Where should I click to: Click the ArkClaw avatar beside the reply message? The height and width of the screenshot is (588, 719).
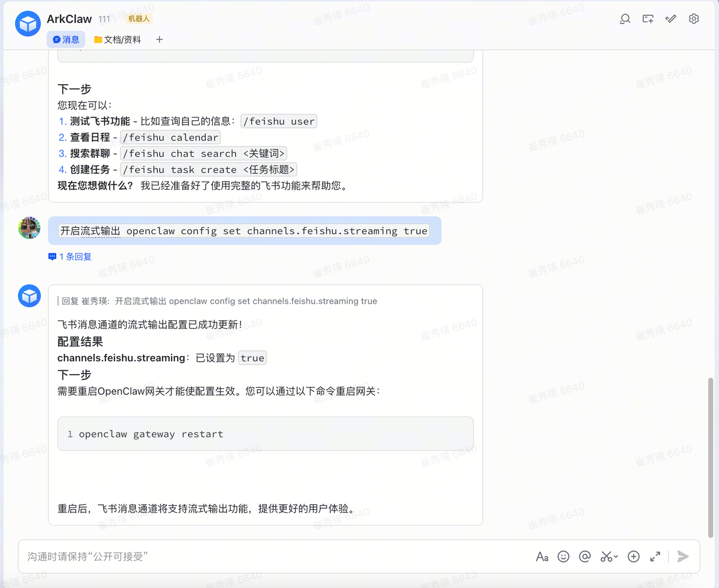(29, 296)
